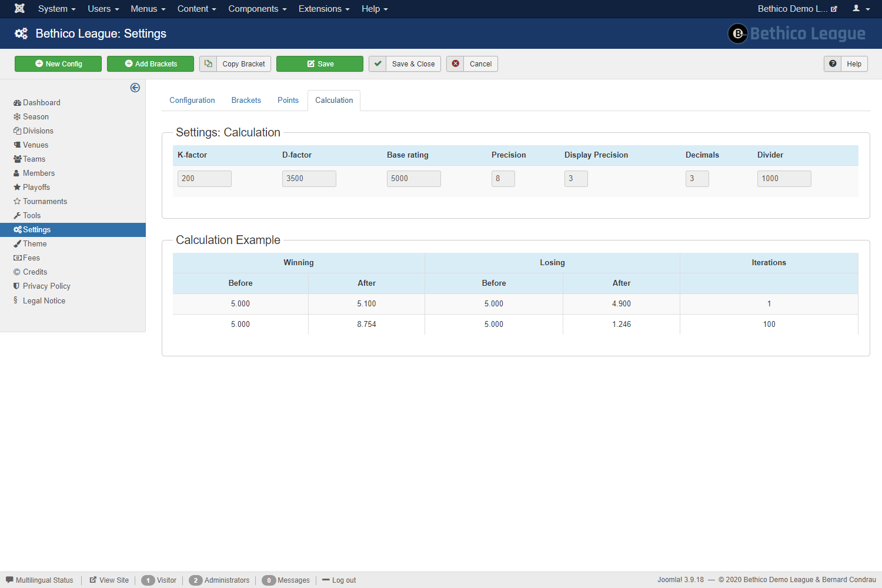Click the green checkmark Save & Close icon
The height and width of the screenshot is (588, 882).
(x=378, y=64)
